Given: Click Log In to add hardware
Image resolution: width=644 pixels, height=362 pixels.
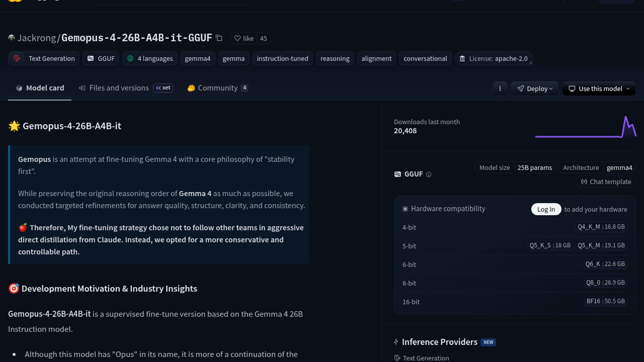Looking at the screenshot, I should click(x=546, y=209).
